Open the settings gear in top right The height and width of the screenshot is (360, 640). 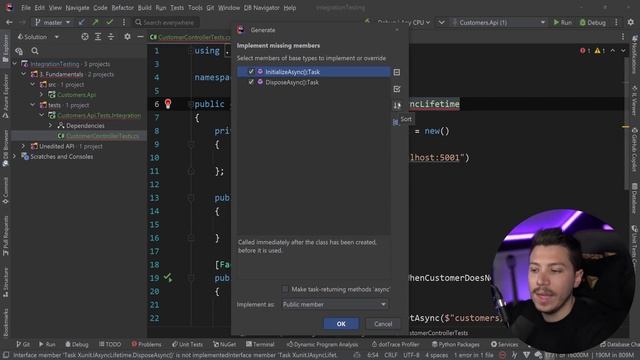[631, 22]
